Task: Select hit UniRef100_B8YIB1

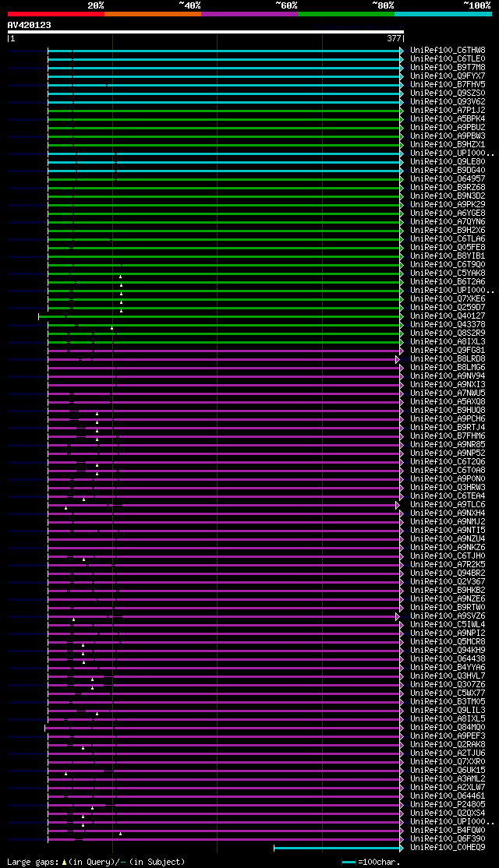Action: 448,256
